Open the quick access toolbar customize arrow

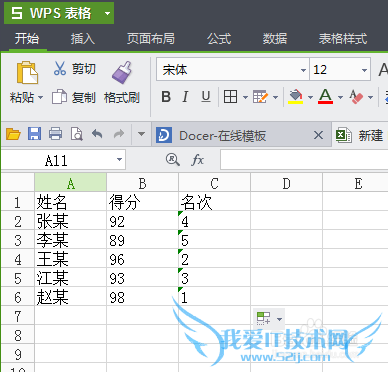(141, 134)
